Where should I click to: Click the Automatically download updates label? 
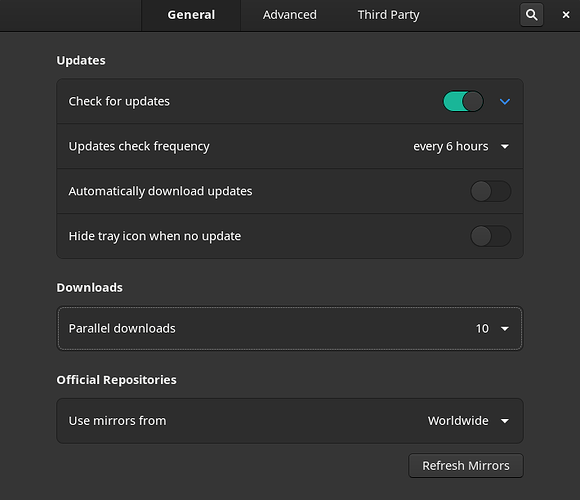pos(161,191)
